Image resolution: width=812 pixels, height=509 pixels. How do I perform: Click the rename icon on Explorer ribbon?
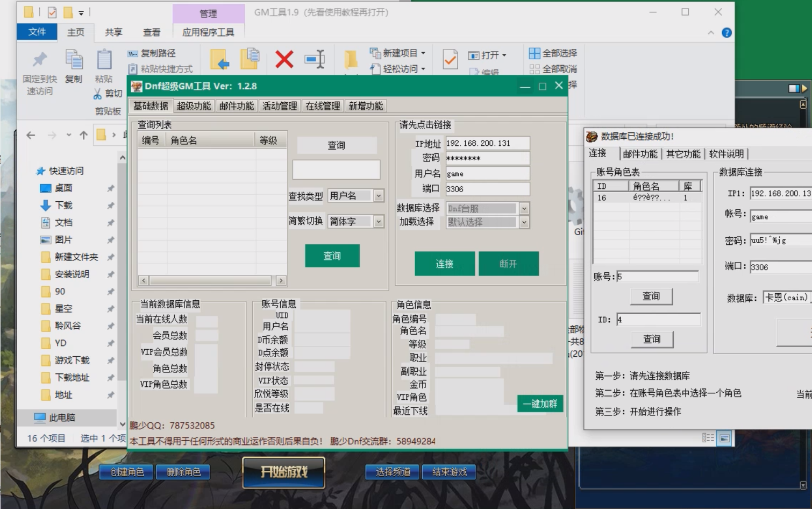[x=315, y=59]
